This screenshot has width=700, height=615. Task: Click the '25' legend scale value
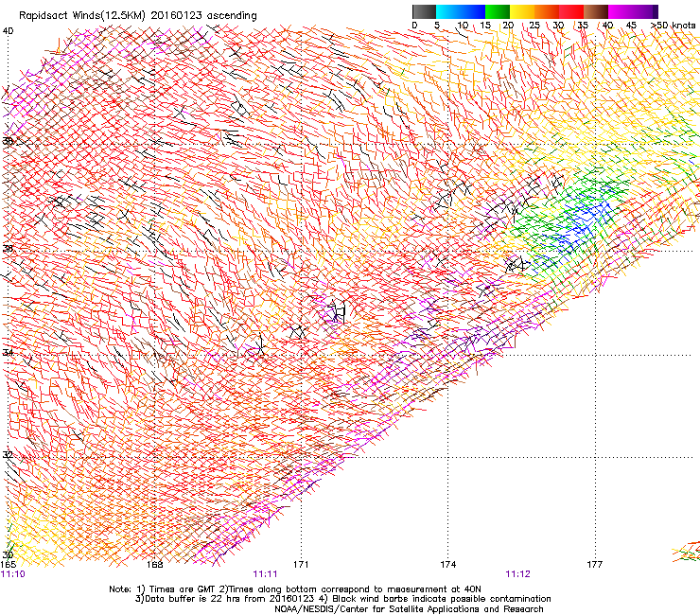[534, 26]
